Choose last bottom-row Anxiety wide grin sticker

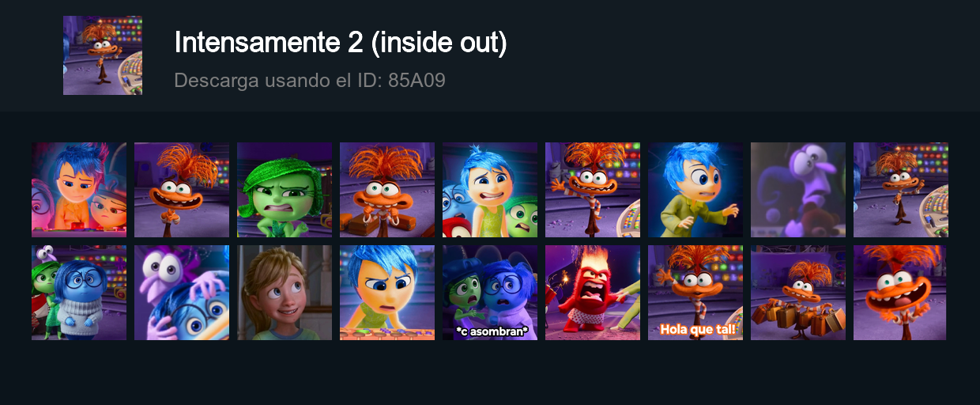tap(901, 293)
